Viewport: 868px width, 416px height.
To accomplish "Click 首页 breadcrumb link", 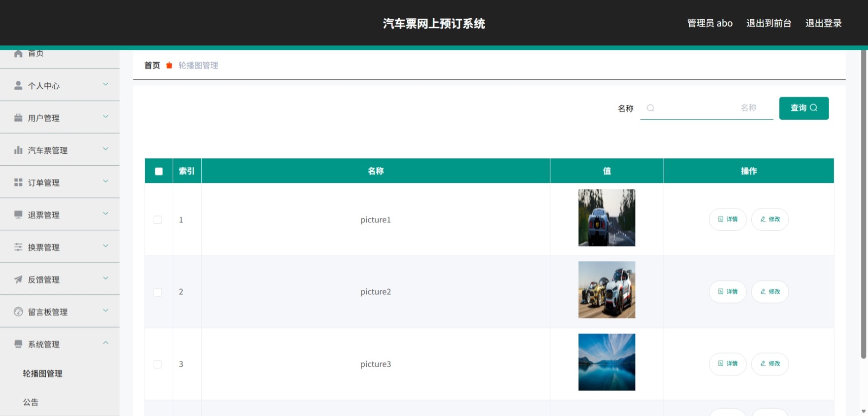I will pyautogui.click(x=152, y=65).
